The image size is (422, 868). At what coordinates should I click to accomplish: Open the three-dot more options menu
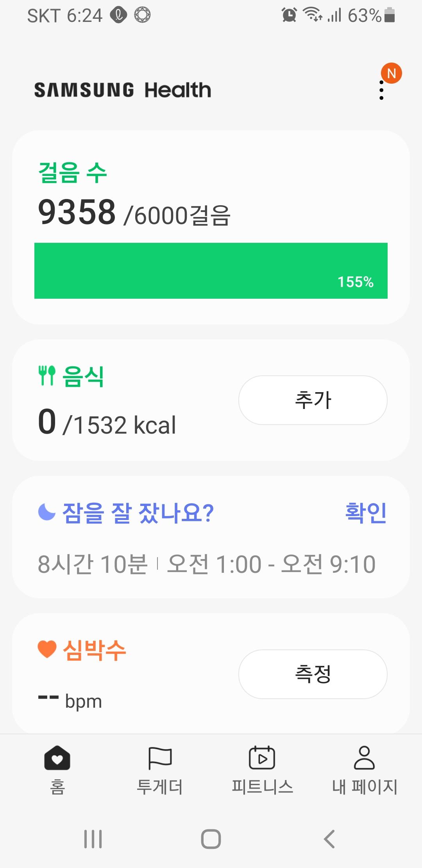pos(381,90)
